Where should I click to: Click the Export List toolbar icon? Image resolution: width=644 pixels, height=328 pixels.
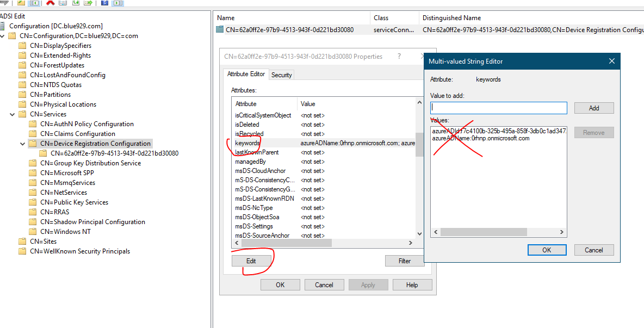pyautogui.click(x=88, y=3)
